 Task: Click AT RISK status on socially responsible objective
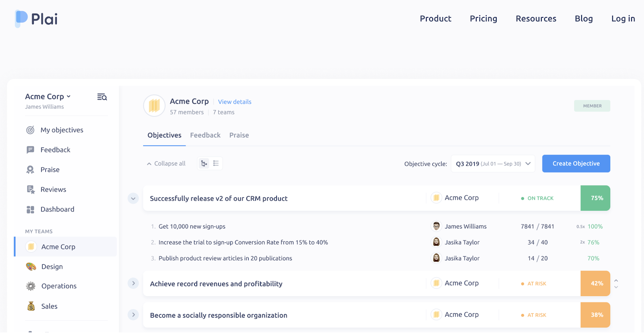point(534,315)
